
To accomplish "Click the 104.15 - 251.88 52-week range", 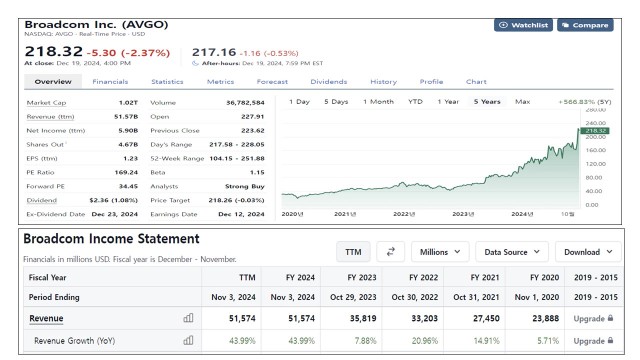I will (237, 159).
